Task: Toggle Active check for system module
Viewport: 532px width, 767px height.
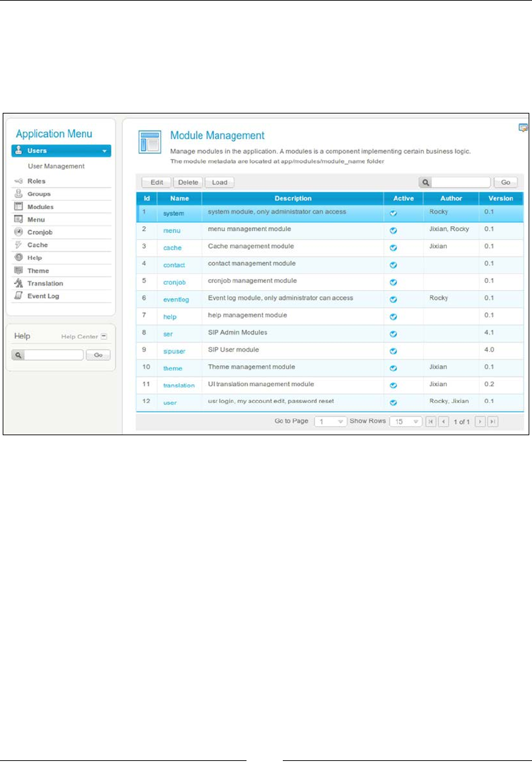Action: tap(394, 214)
